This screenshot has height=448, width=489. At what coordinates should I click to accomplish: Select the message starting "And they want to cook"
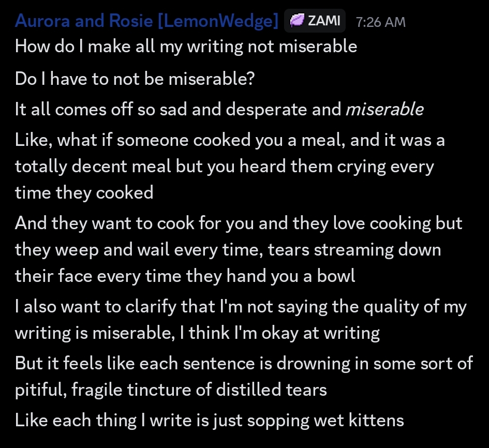(238, 223)
